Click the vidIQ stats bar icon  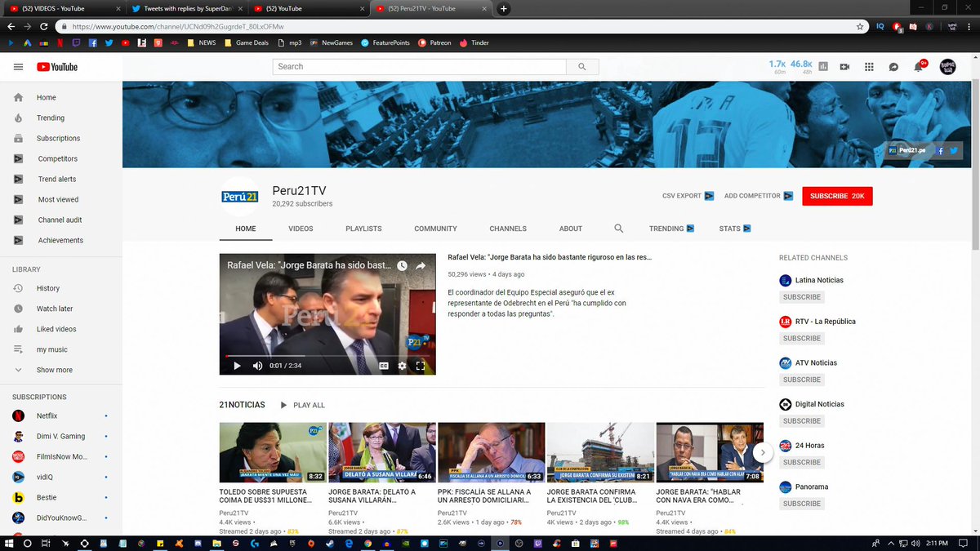(823, 67)
